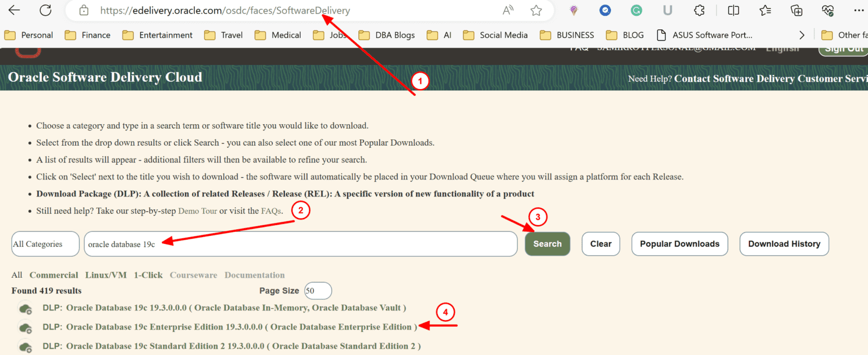Expand hidden bookmarks with the chevron
This screenshot has height=355, width=868.
point(802,34)
